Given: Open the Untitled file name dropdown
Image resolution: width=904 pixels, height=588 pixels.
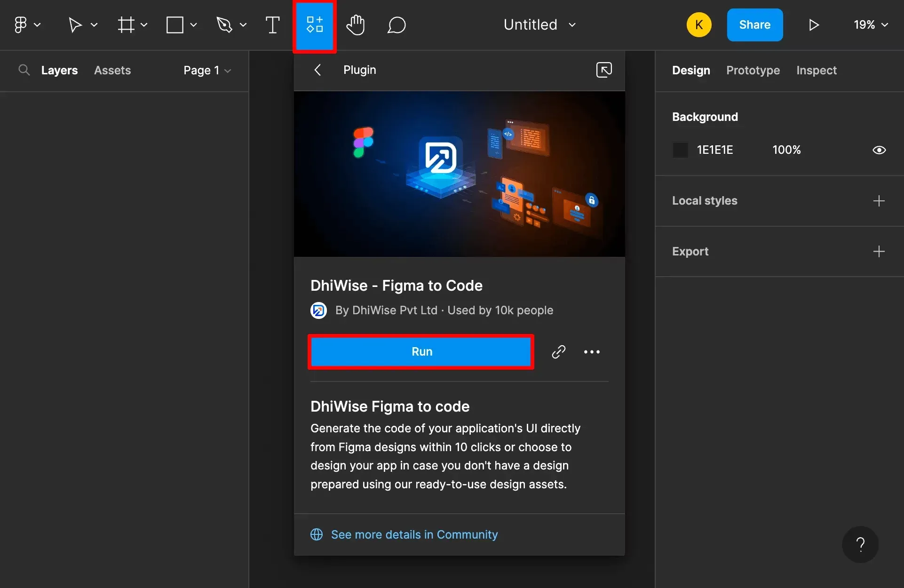Looking at the screenshot, I should point(572,24).
